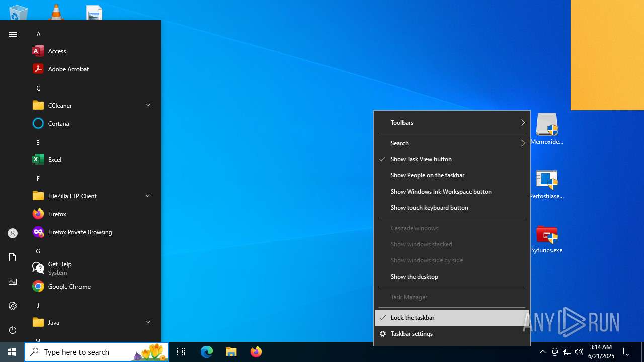
Task: Open Taskbar settings from context menu
Action: [452, 334]
